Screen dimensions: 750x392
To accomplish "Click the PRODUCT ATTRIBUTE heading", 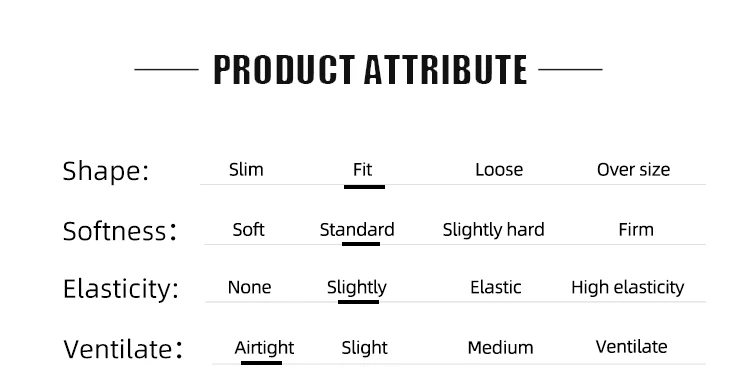I will (x=370, y=70).
